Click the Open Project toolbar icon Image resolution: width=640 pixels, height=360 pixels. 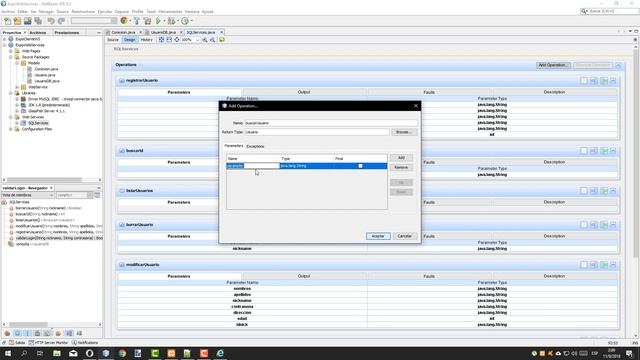tap(27, 21)
